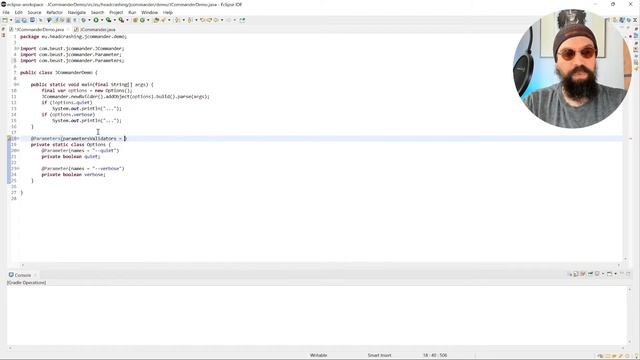Click the parameterValidators text in line 18

tap(89, 138)
